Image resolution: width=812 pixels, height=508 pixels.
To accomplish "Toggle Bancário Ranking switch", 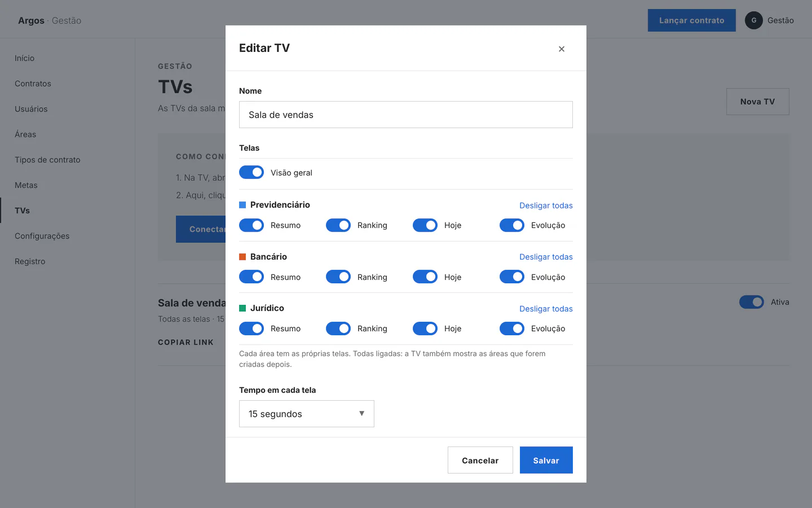I will pos(338,277).
